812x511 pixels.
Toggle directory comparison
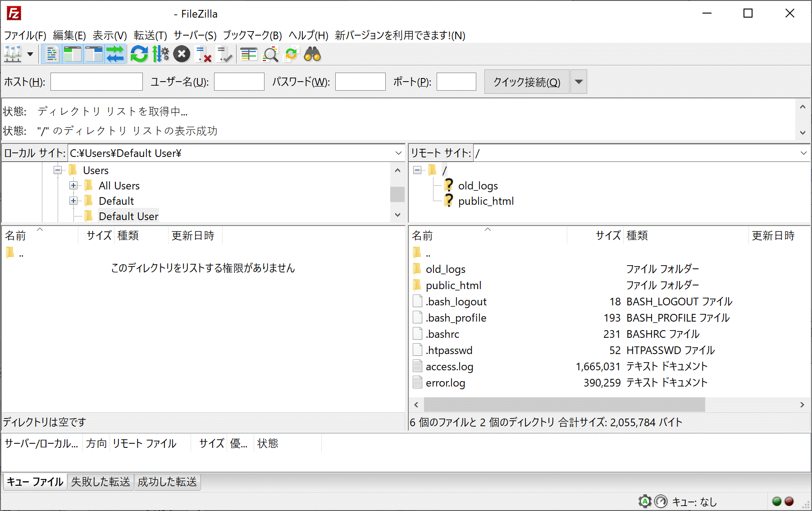(270, 54)
